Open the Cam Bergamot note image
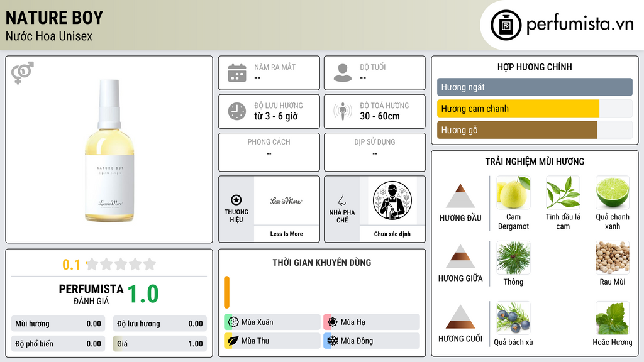Viewport: 644px width, 362px height. pyautogui.click(x=513, y=192)
